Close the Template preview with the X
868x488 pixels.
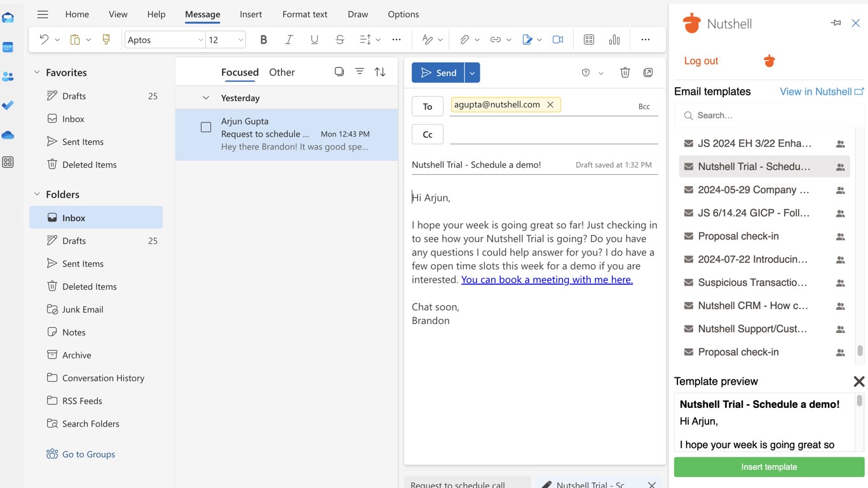pos(859,381)
